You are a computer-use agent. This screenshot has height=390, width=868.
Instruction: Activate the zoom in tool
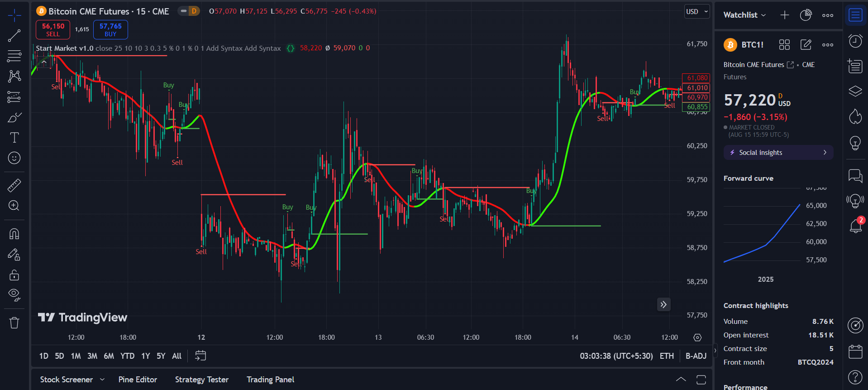(14, 206)
